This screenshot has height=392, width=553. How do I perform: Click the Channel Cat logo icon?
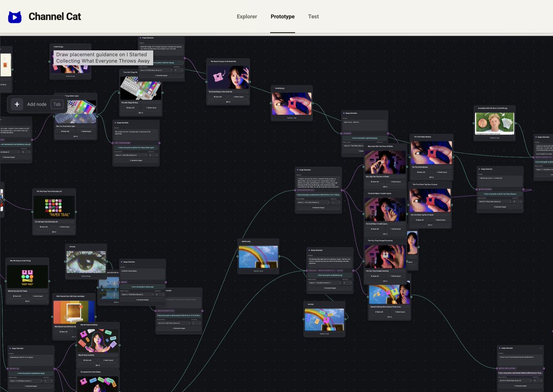[15, 17]
